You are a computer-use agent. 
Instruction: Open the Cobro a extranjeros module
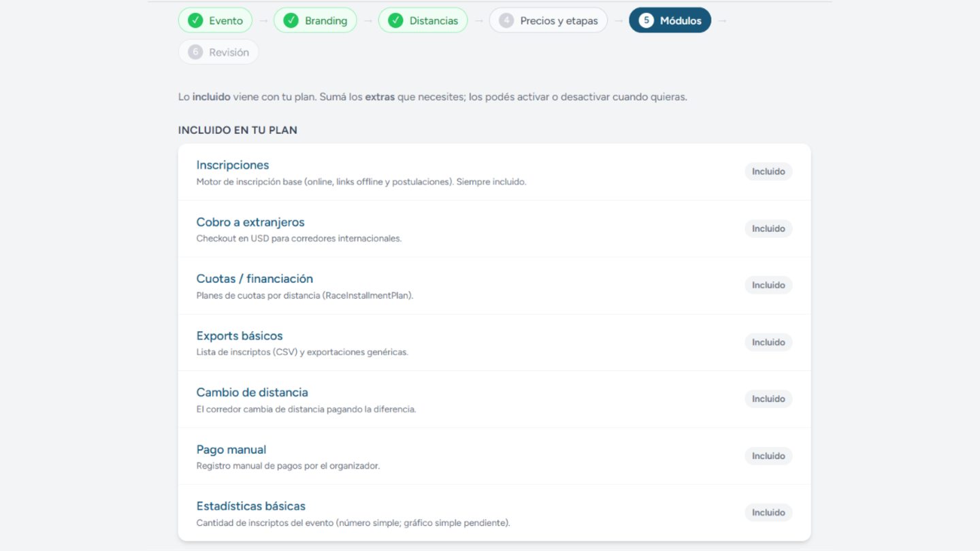coord(250,222)
